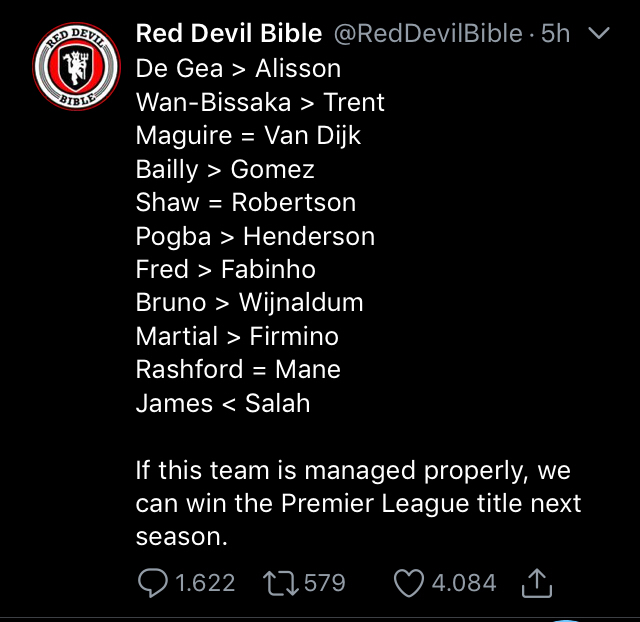Click the 'Pogba > Henderson' text line
This screenshot has width=640, height=622.
click(255, 236)
